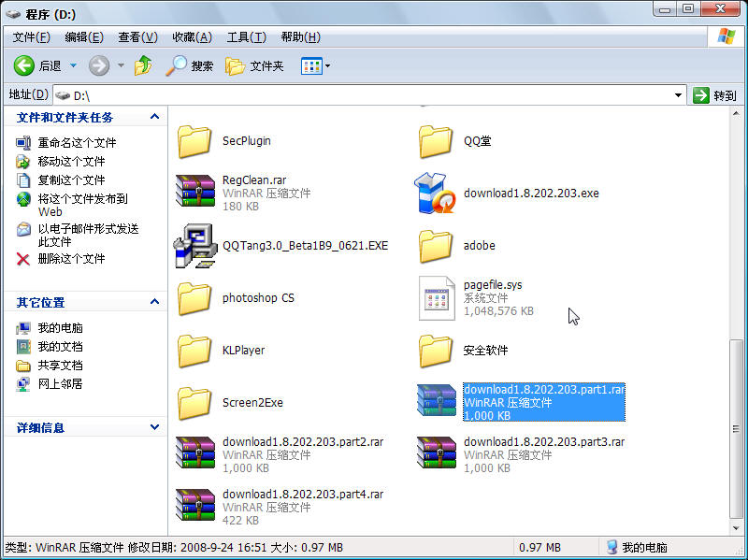748x560 pixels.
Task: Select the RegClean.rar archive icon
Action: [x=195, y=191]
